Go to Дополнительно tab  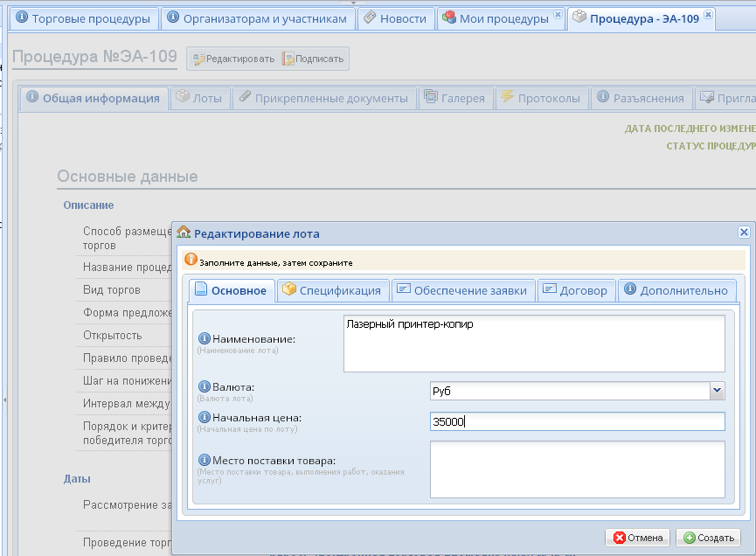676,291
